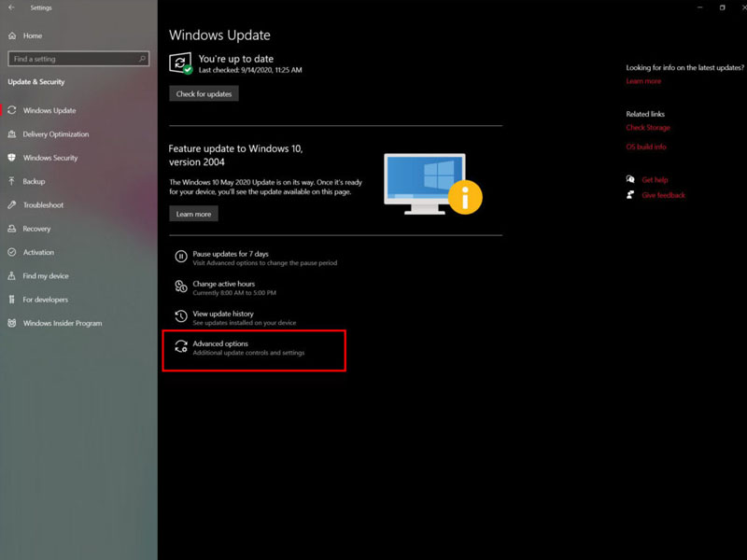Open Windows Insider Program page
The width and height of the screenshot is (747, 560).
63,323
